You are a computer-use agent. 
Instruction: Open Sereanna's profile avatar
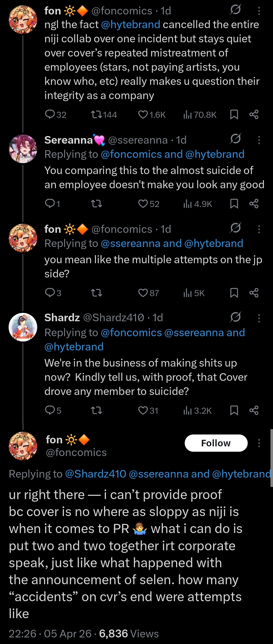point(23,149)
